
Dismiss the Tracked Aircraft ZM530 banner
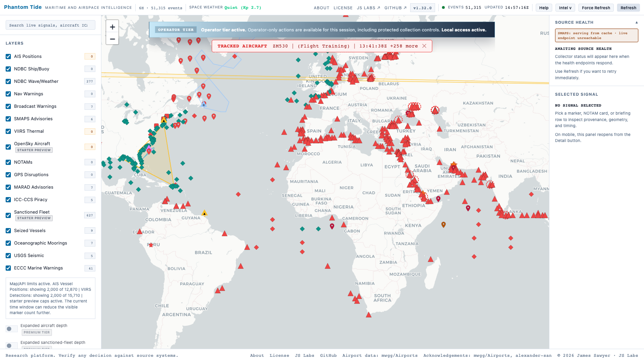pos(424,46)
